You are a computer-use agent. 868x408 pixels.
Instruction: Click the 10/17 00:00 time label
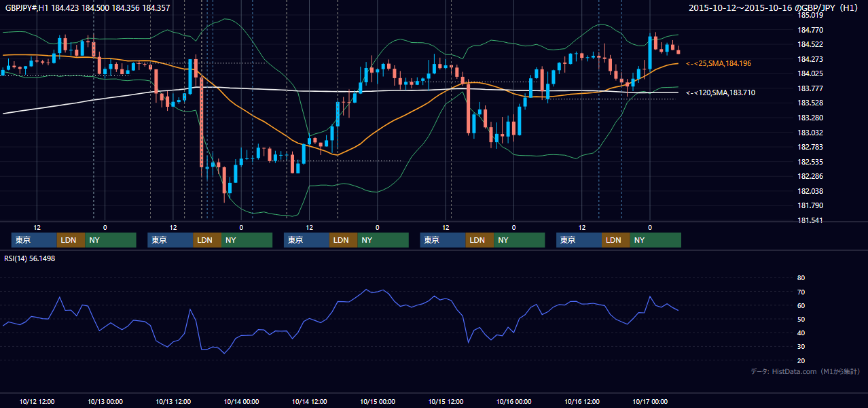tap(650, 401)
